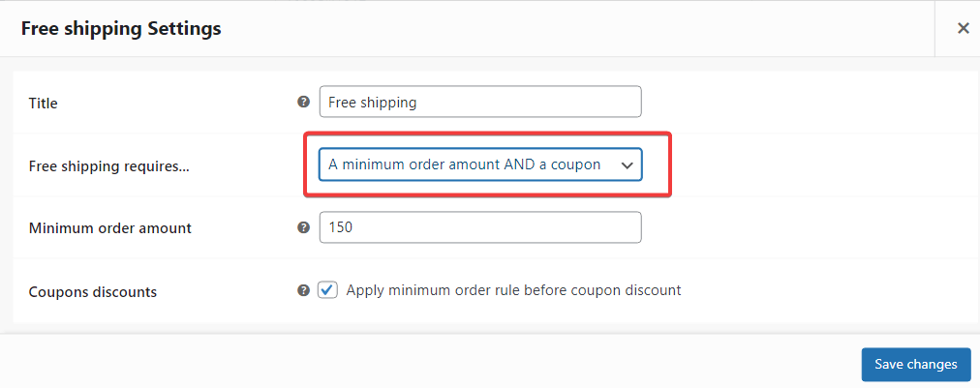Toggle via 'Apply minimum order rule before coupon discount' text
The image size is (980, 388).
[x=513, y=290]
